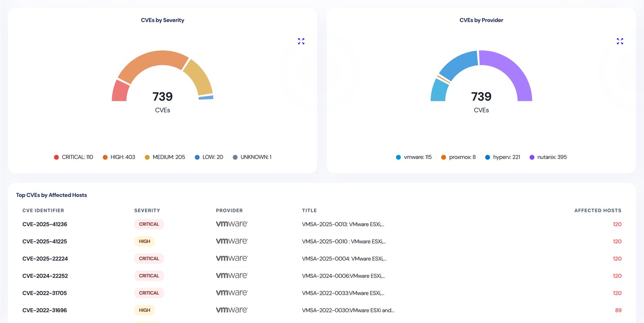Sort by the Provider column header
The image size is (644, 323).
coord(229,211)
